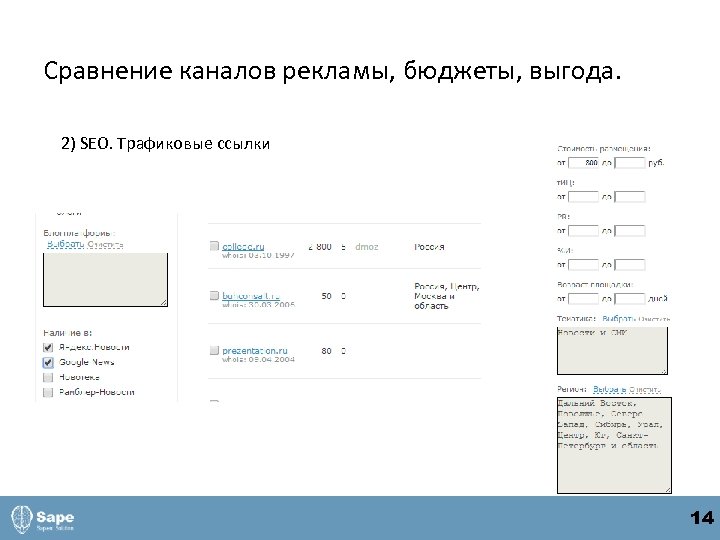720x540 pixels.
Task: Click Выбрать link next to Регион
Action: tap(609, 389)
